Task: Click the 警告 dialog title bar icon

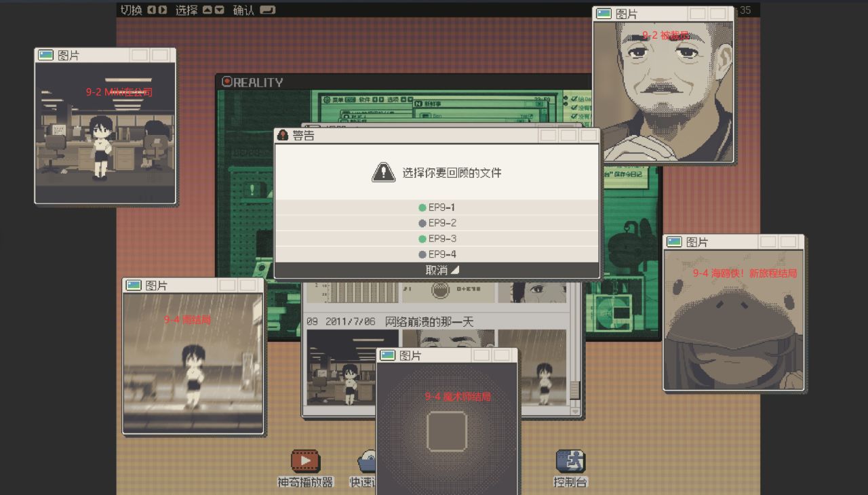Action: (283, 136)
